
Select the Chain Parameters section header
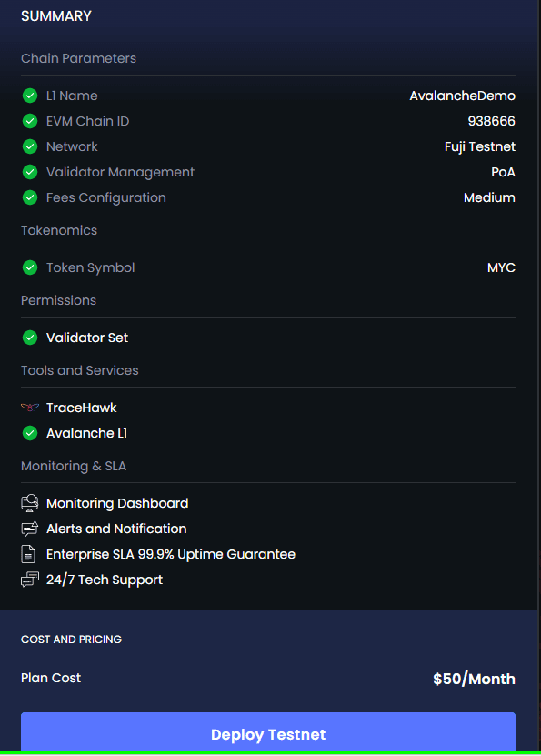(78, 58)
